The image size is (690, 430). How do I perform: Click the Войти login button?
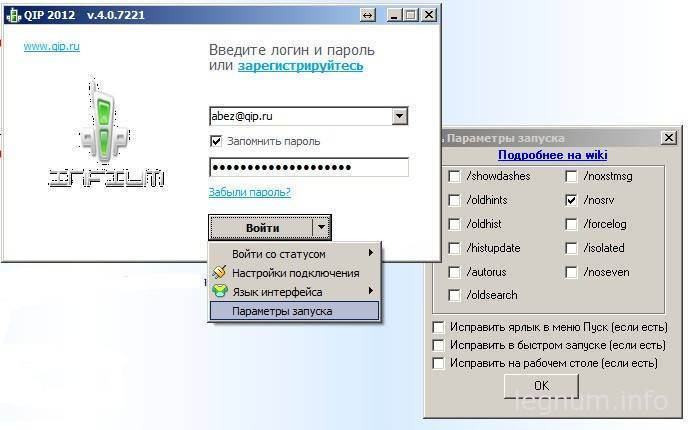click(262, 228)
